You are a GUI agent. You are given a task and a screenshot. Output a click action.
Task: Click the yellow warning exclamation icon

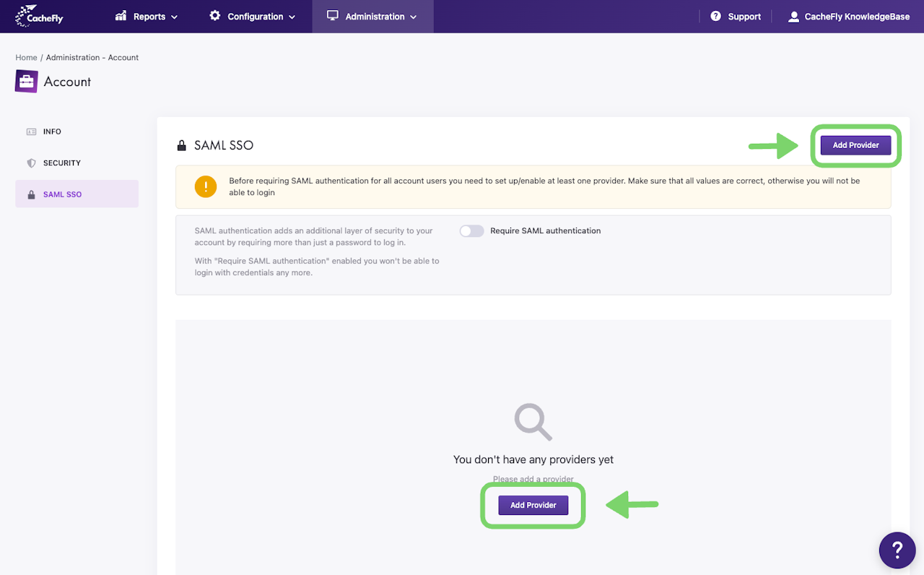tap(206, 186)
